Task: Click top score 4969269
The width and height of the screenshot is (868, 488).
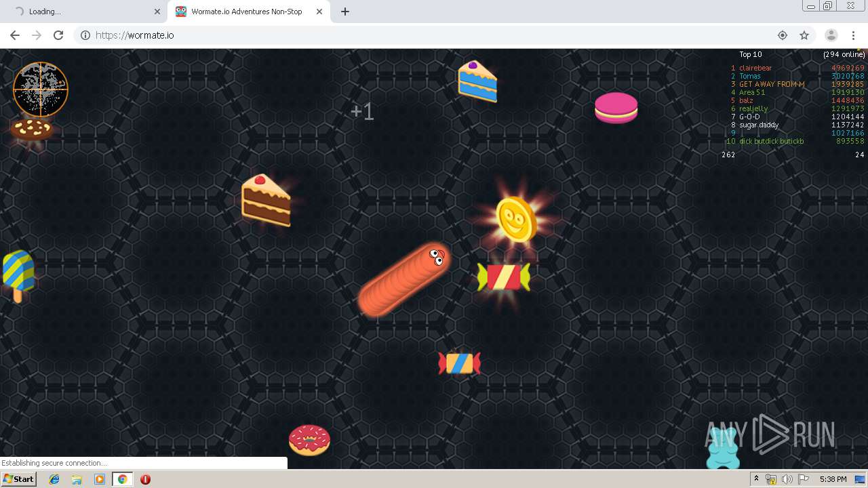Action: (x=848, y=68)
